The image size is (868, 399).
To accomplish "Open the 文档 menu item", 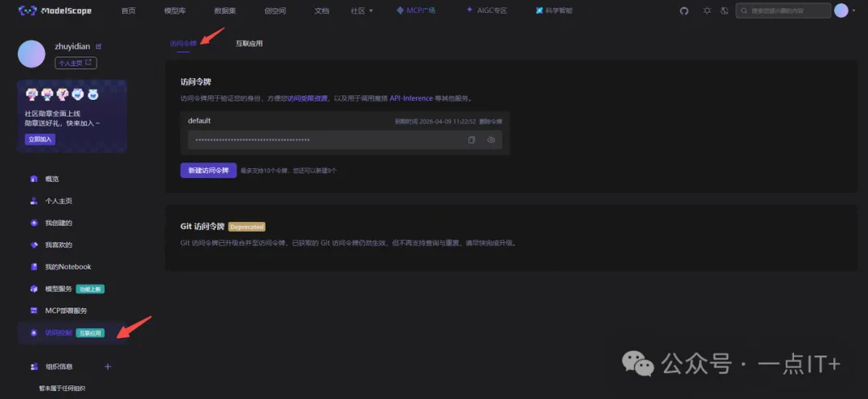I will click(x=321, y=10).
